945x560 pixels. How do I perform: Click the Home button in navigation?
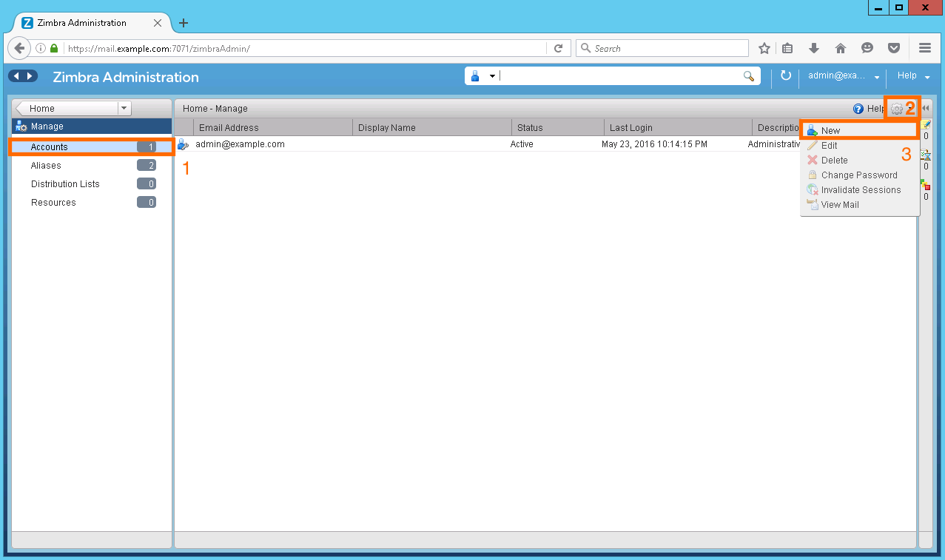(x=67, y=109)
